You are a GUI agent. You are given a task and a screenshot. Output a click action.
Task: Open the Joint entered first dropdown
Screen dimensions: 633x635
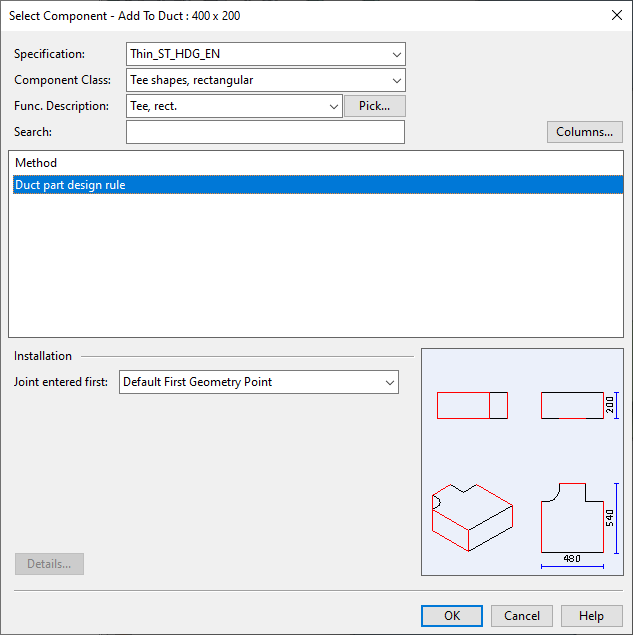point(259,382)
